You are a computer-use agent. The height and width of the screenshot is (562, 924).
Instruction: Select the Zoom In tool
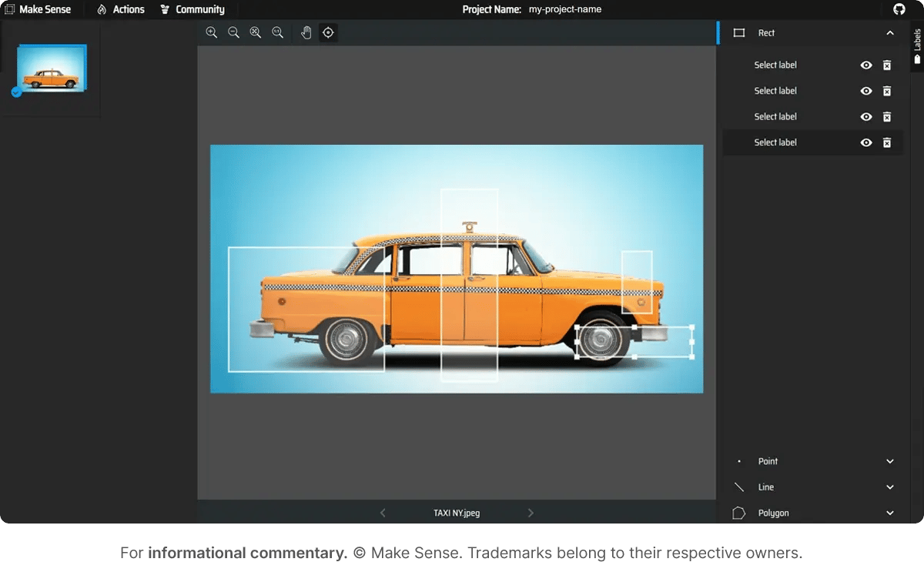tap(212, 32)
